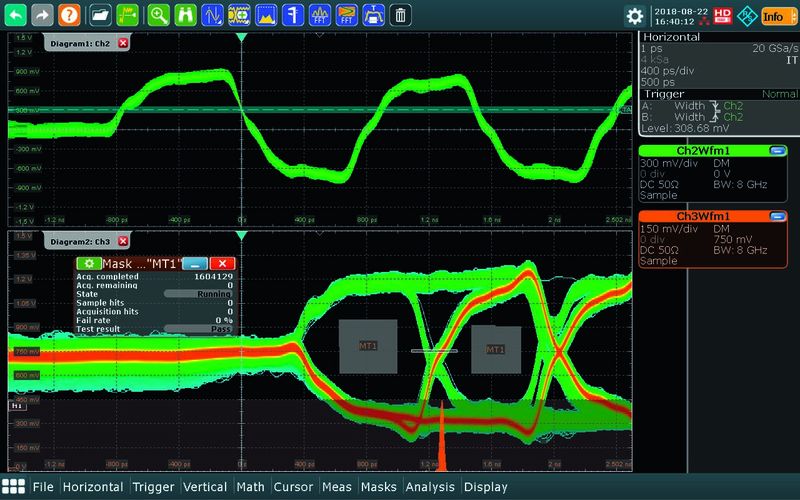800x500 pixels.
Task: Click the 300 mV/div scale in Ch2Wfm1
Action: (666, 163)
